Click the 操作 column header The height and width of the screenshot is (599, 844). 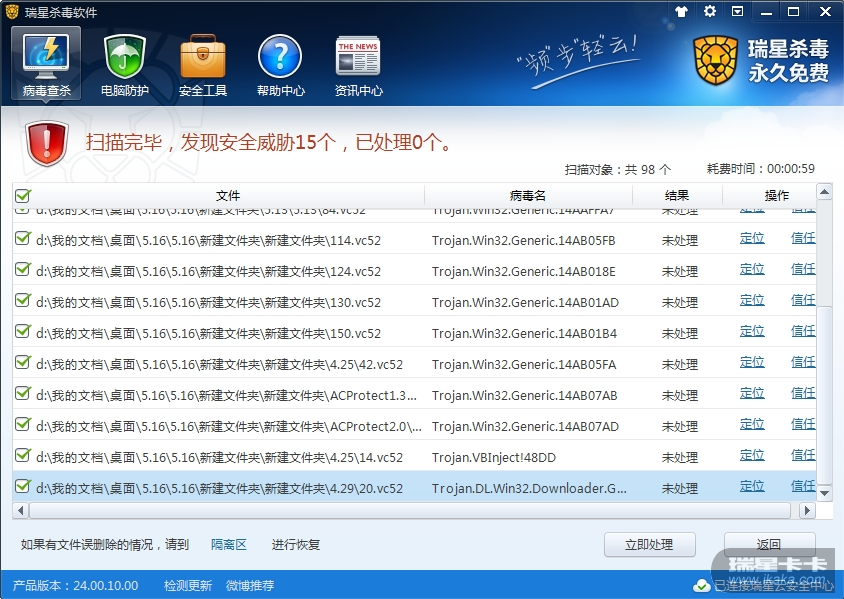click(770, 196)
